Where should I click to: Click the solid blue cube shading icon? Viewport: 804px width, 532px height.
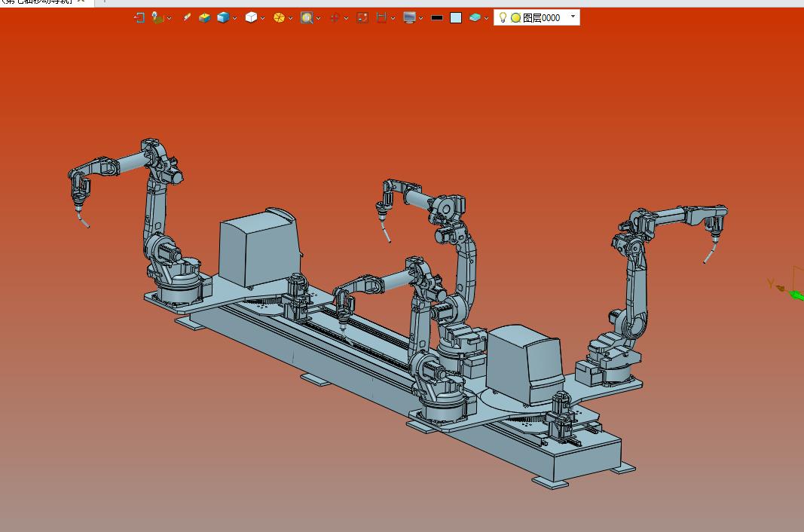[223, 18]
